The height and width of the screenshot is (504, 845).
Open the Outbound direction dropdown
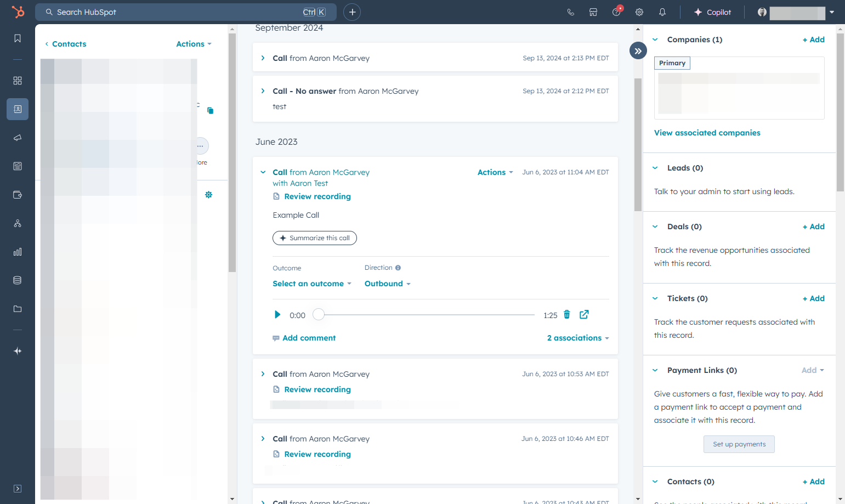[388, 284]
